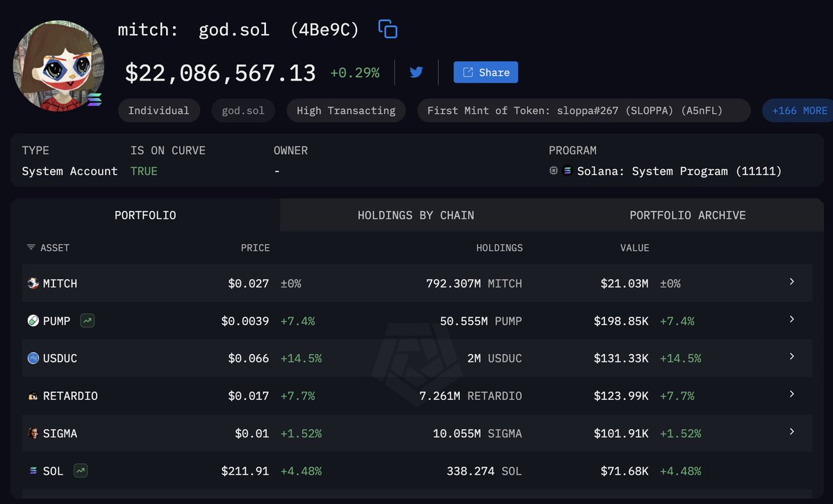The width and height of the screenshot is (833, 504).
Task: Click the PUMP token icon
Action: click(33, 321)
